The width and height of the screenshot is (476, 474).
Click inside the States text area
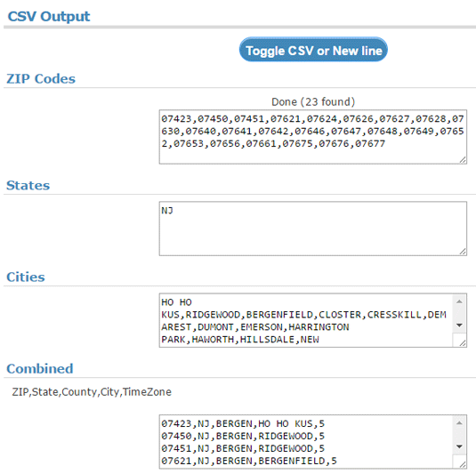(312, 229)
